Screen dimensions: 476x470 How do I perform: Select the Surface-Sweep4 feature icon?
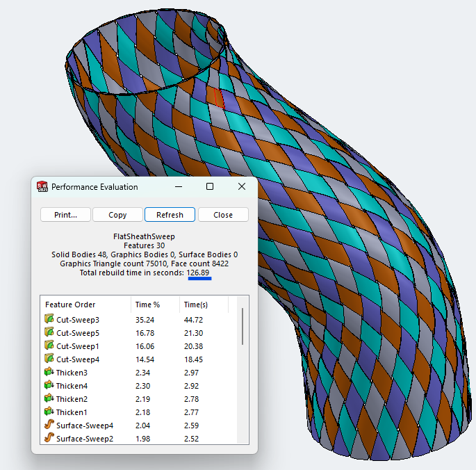pyautogui.click(x=49, y=426)
